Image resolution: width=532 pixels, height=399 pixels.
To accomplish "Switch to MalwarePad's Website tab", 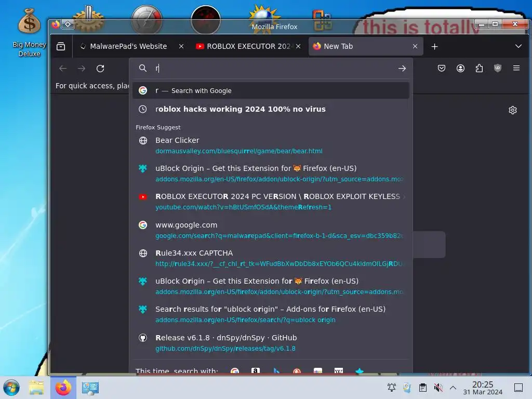I will tap(128, 46).
